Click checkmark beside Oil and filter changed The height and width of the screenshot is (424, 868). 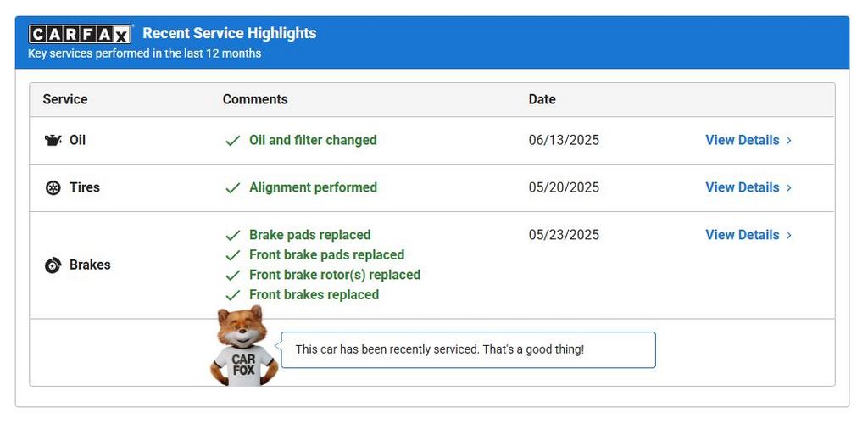point(233,141)
